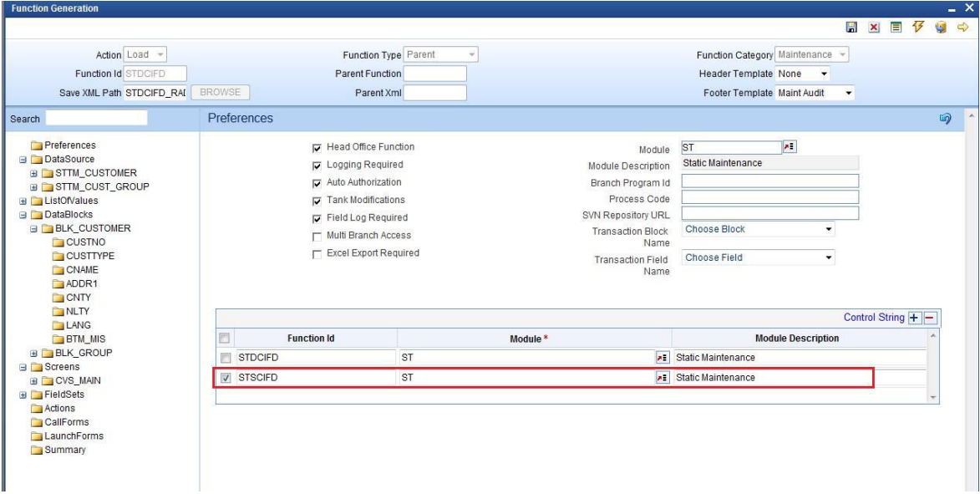Collapse the Screens tree node
Screen dimensions: 980x494
23,367
